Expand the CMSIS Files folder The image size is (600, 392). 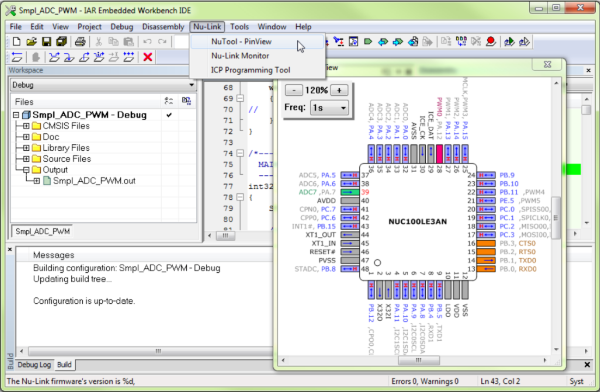pos(26,126)
